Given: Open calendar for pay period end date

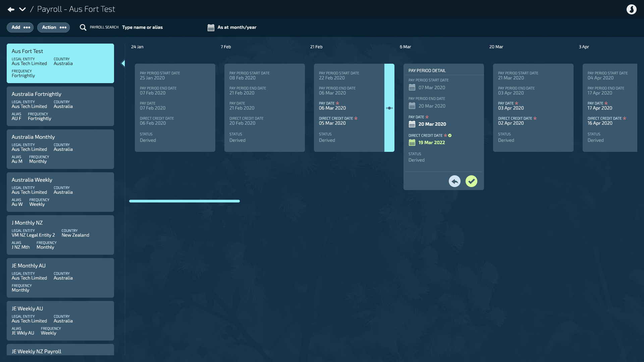Looking at the screenshot, I should pos(412,106).
